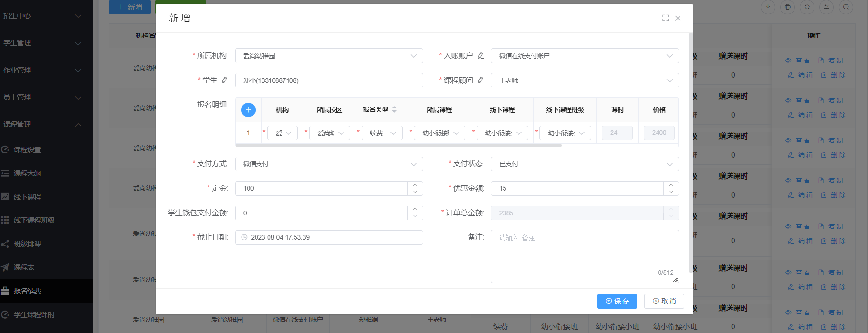Click the calendar clock icon in 截止日期
Image resolution: width=868 pixels, height=333 pixels.
[x=244, y=237]
